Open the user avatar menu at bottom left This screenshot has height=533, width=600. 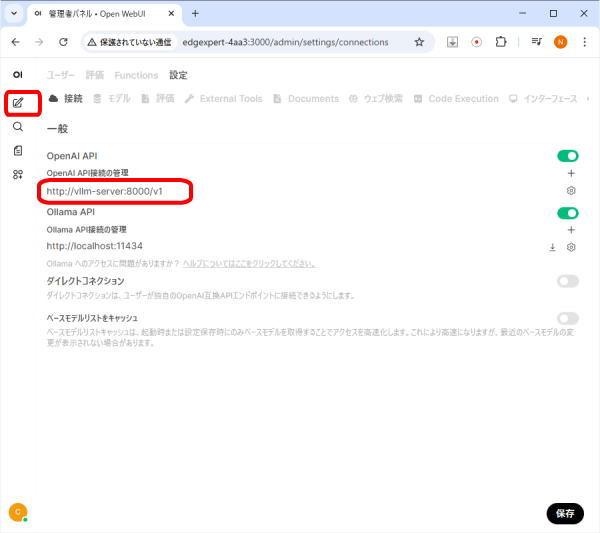pyautogui.click(x=17, y=512)
